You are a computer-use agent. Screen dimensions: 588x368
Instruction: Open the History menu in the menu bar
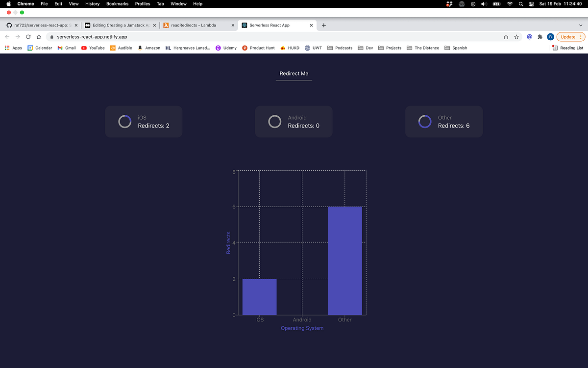(92, 3)
